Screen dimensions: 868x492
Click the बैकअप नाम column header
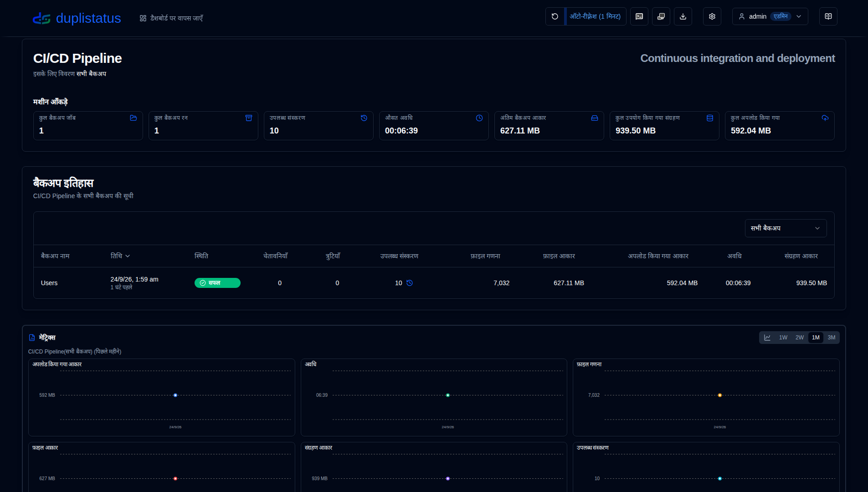point(55,256)
